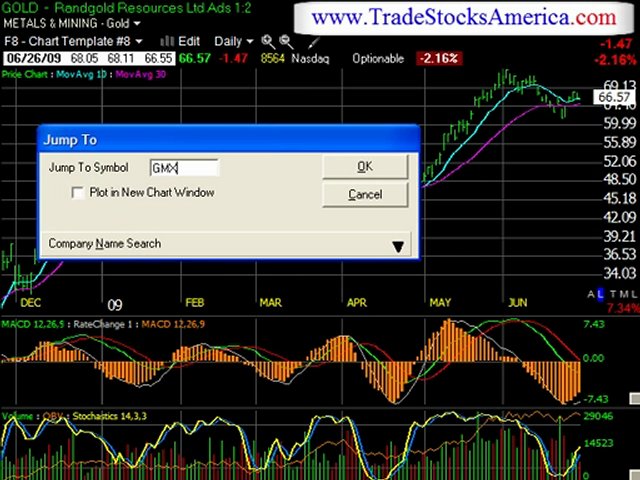Open the Metals & Mining Gold industry dropdown

coord(72,23)
